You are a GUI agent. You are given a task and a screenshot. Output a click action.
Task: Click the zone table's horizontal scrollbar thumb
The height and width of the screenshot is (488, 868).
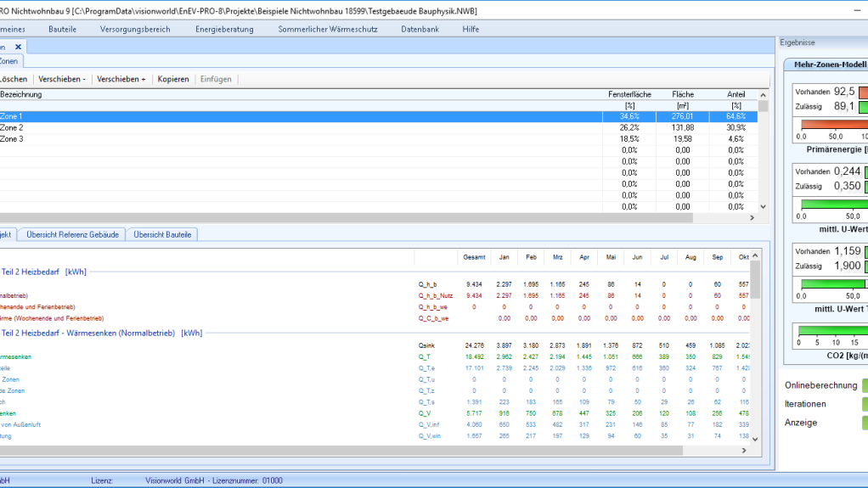[x=346, y=218]
